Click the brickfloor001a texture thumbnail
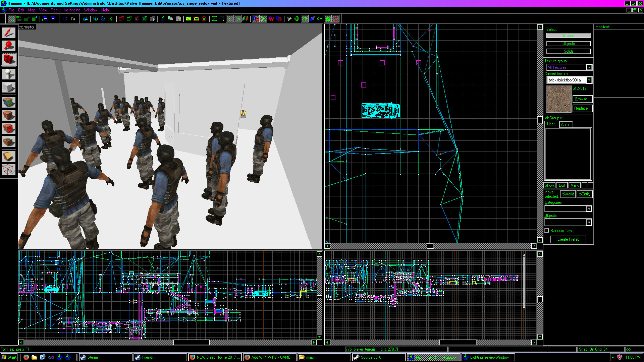The image size is (644, 362). 558,99
